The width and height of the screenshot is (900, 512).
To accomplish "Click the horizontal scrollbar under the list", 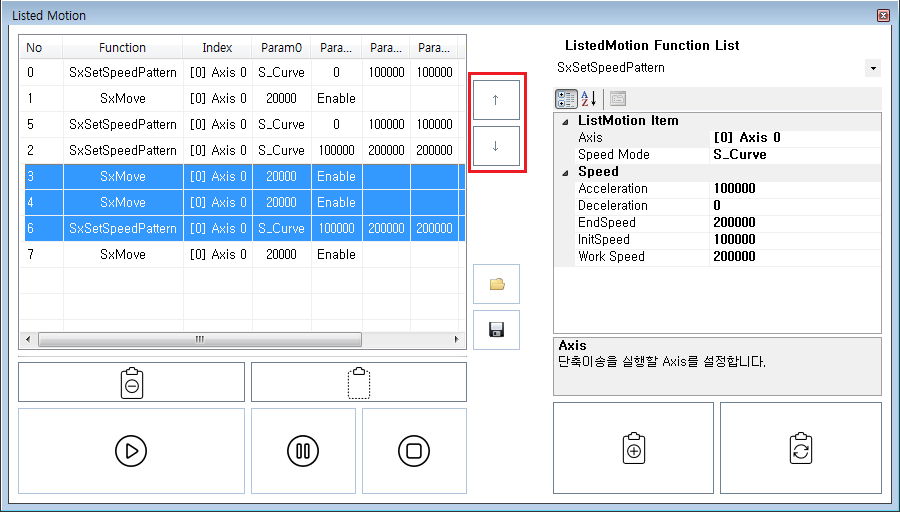I will tap(200, 339).
